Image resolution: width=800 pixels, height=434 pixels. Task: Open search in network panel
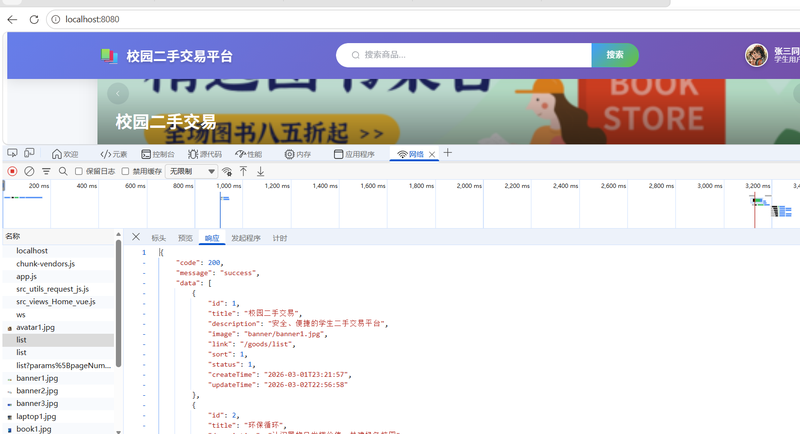click(x=63, y=171)
